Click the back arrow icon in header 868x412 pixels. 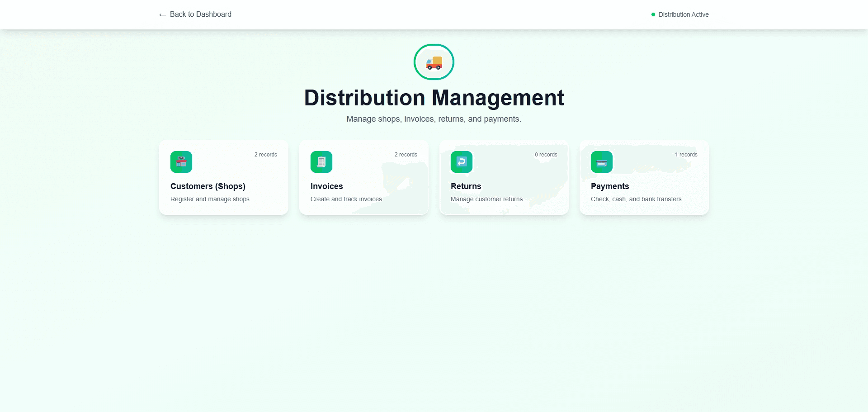click(x=162, y=14)
